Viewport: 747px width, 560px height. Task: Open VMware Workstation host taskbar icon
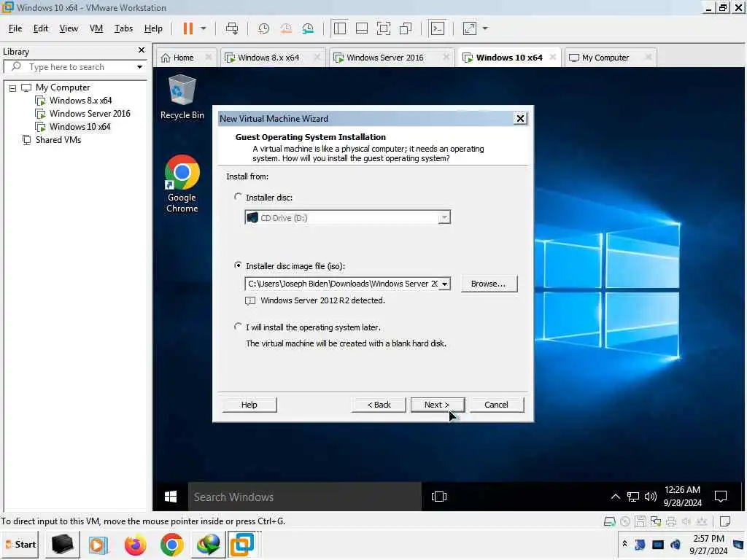coord(242,545)
